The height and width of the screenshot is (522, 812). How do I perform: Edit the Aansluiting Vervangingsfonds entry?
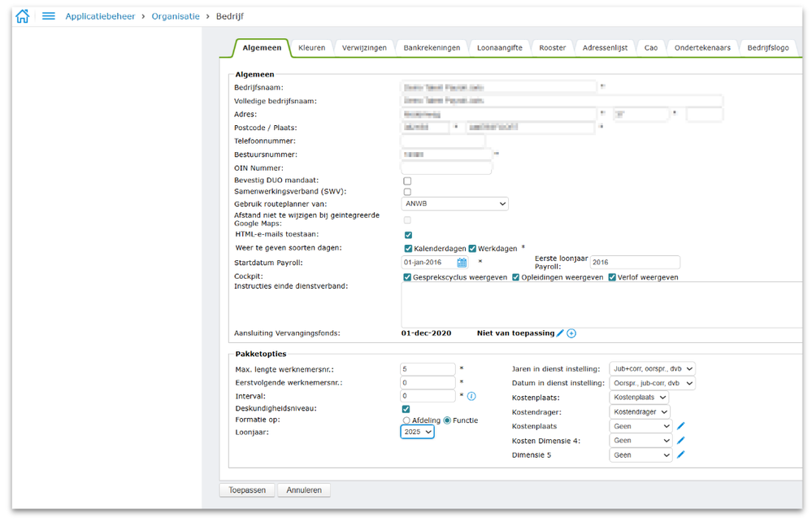[560, 333]
